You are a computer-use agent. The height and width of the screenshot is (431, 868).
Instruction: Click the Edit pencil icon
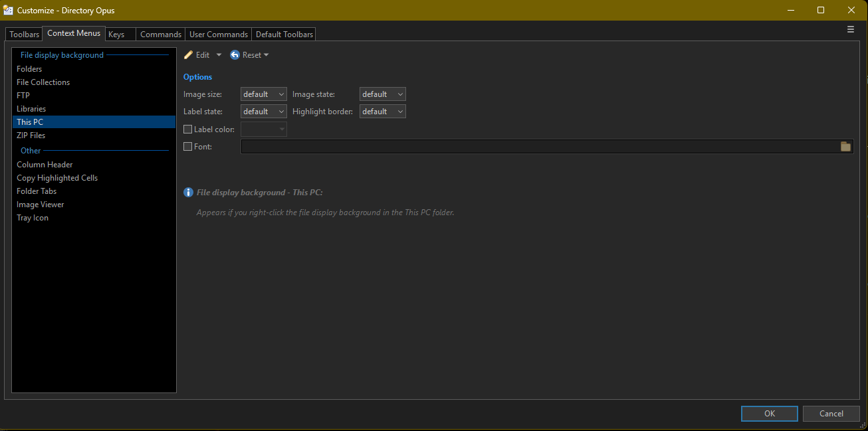pos(189,55)
